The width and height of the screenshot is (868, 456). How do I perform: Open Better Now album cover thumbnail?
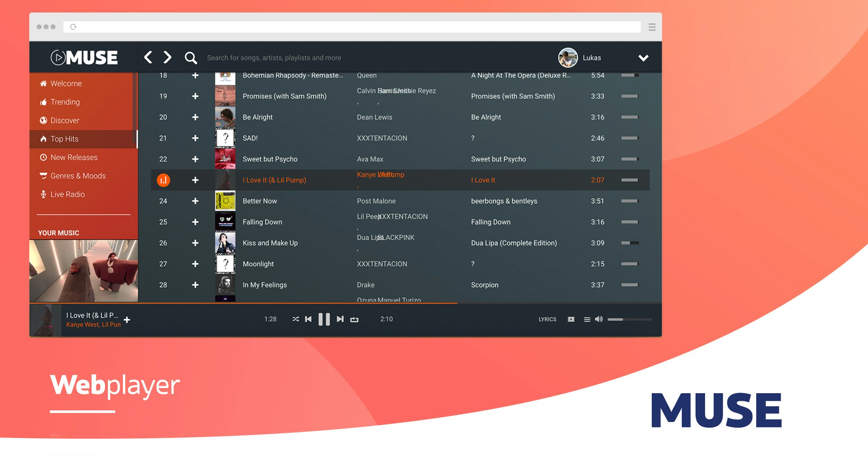click(225, 201)
